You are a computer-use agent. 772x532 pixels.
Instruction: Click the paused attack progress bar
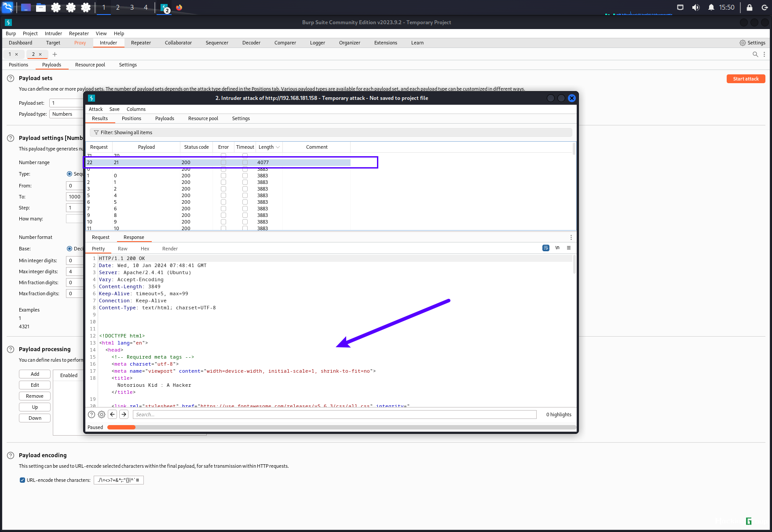[342, 427]
